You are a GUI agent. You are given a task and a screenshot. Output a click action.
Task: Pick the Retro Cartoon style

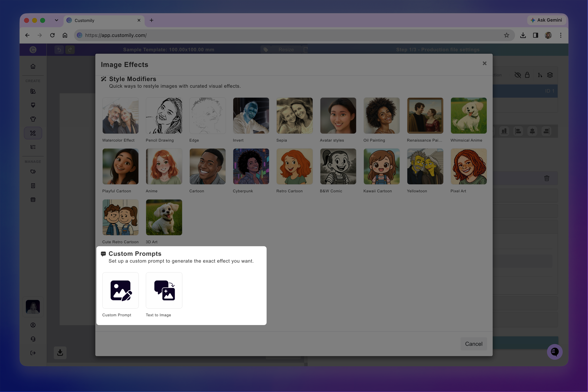pos(295,167)
